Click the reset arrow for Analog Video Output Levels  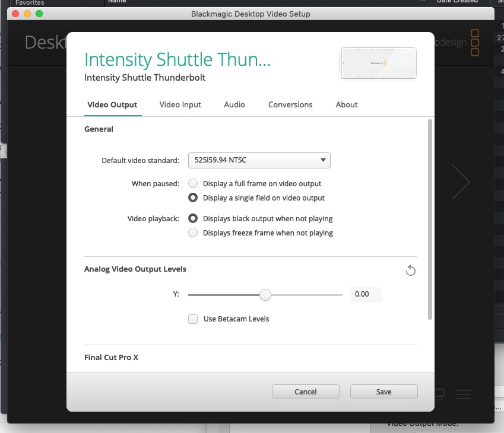[410, 270]
